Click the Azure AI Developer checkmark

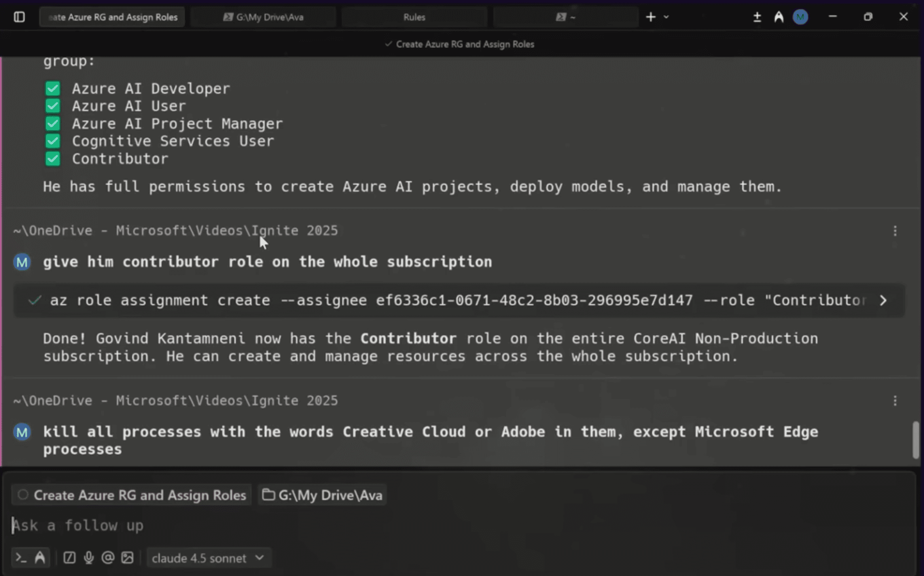[x=53, y=89]
